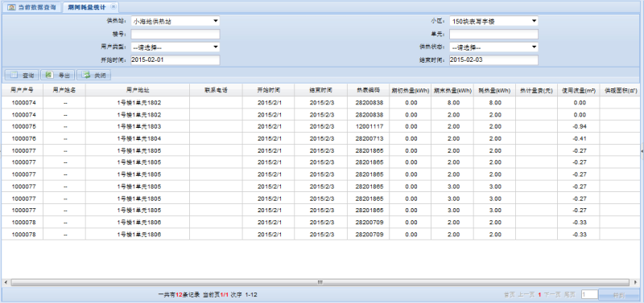Viewport: 644px width, 303px height.
Task: Click the right edge panel collapse arrow
Action: point(642,151)
